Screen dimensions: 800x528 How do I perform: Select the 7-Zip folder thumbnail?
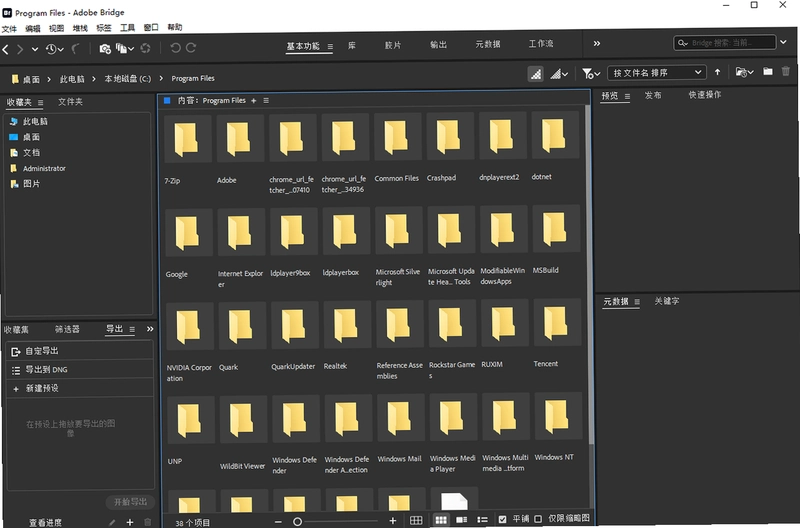(187, 139)
